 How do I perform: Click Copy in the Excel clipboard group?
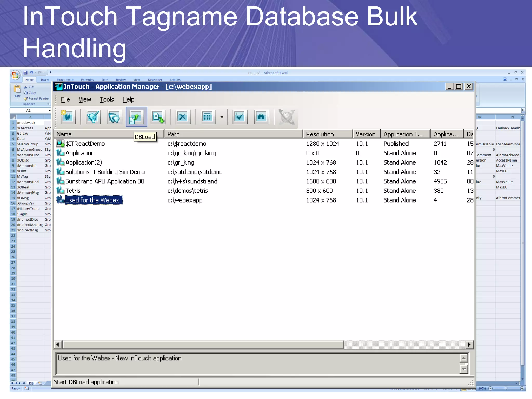coord(30,93)
